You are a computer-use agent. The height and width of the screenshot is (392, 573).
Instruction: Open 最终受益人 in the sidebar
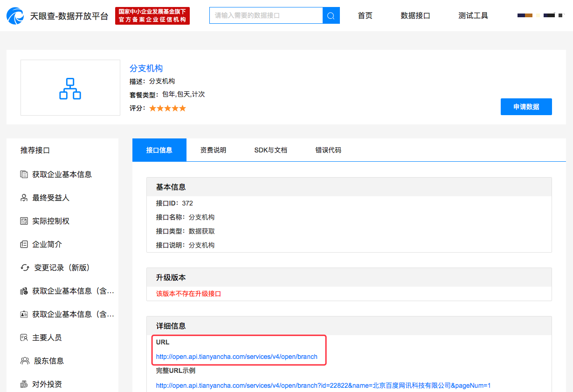pos(51,198)
